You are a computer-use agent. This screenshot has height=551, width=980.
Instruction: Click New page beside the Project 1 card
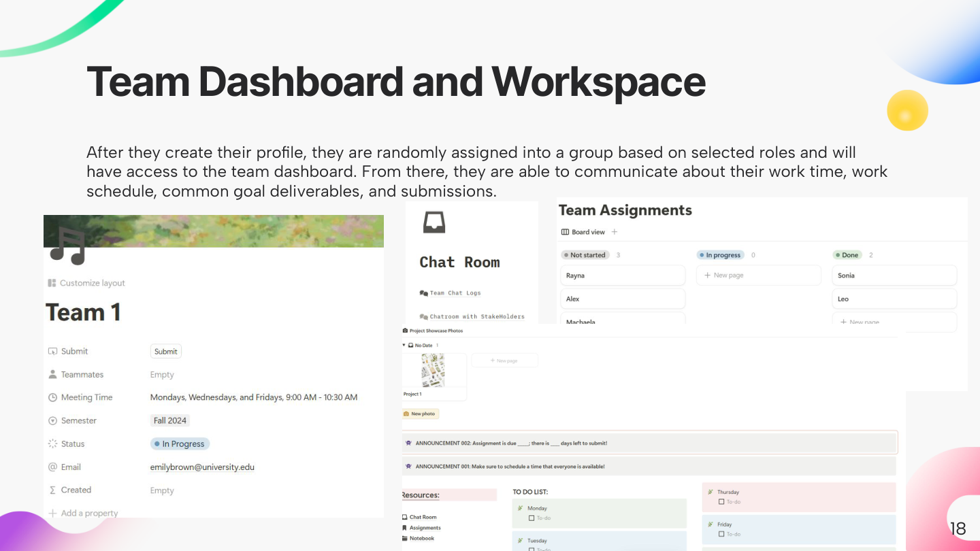[x=504, y=361]
